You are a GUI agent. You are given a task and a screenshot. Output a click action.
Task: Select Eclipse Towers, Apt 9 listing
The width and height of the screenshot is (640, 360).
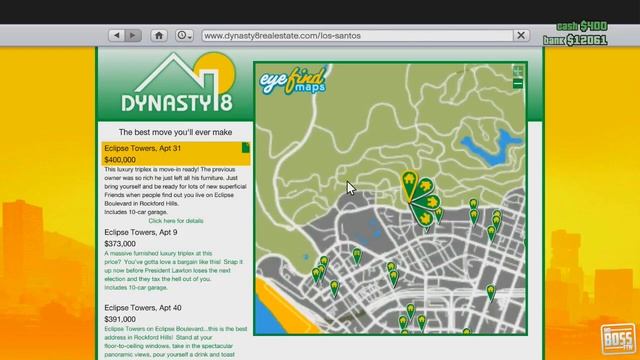141,232
